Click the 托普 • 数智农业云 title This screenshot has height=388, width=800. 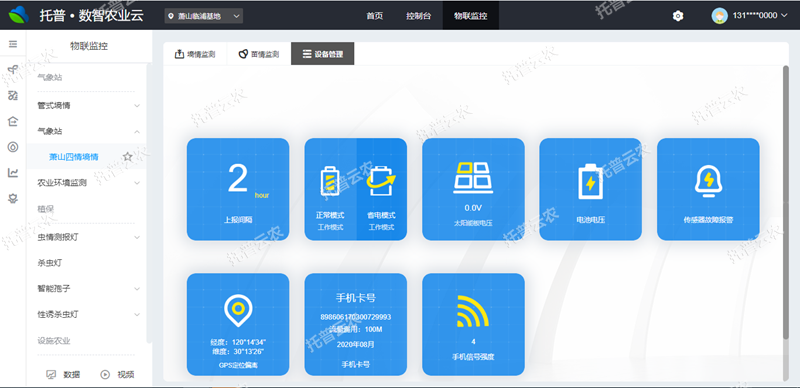pyautogui.click(x=92, y=16)
